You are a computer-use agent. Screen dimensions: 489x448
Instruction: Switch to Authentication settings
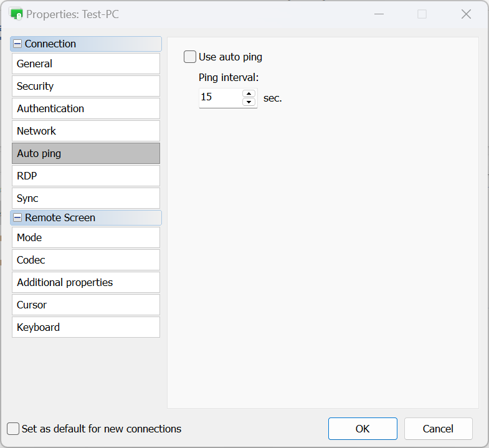(x=86, y=108)
